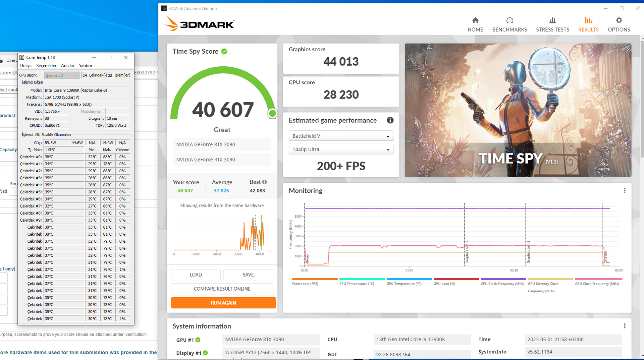Select the Frekans field 5798.61MHz

pyautogui.click(x=87, y=104)
